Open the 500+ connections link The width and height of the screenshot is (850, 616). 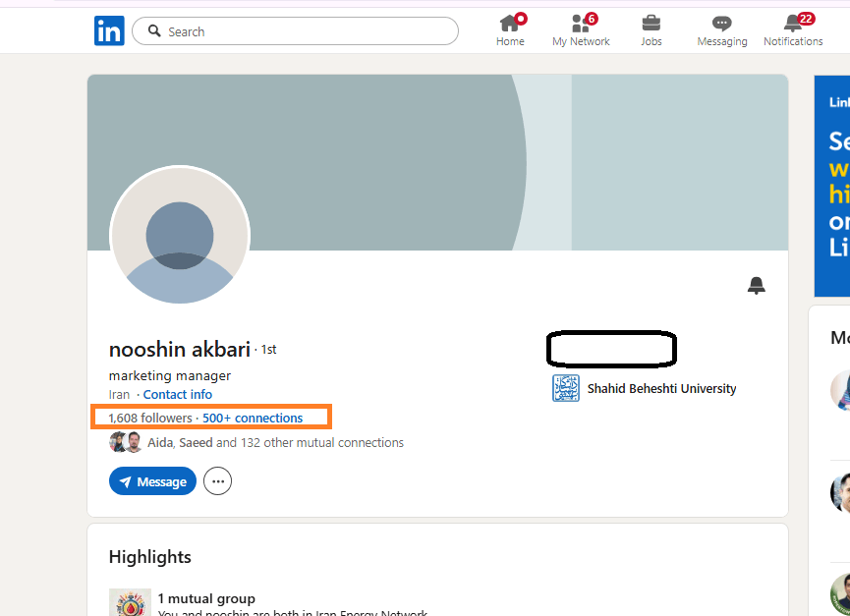click(x=253, y=419)
